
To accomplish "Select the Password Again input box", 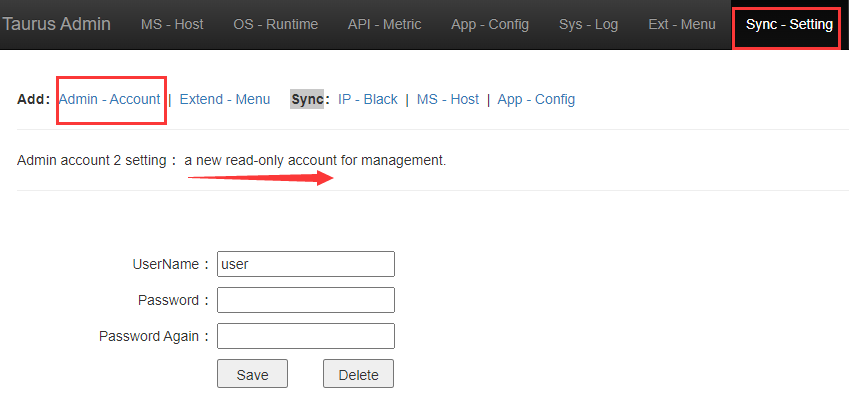I will click(x=306, y=336).
